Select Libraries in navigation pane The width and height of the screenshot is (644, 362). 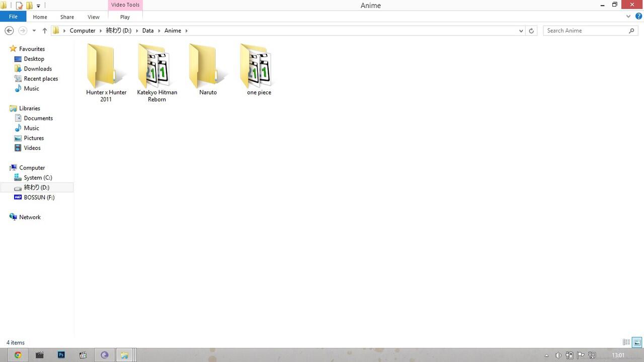29,108
